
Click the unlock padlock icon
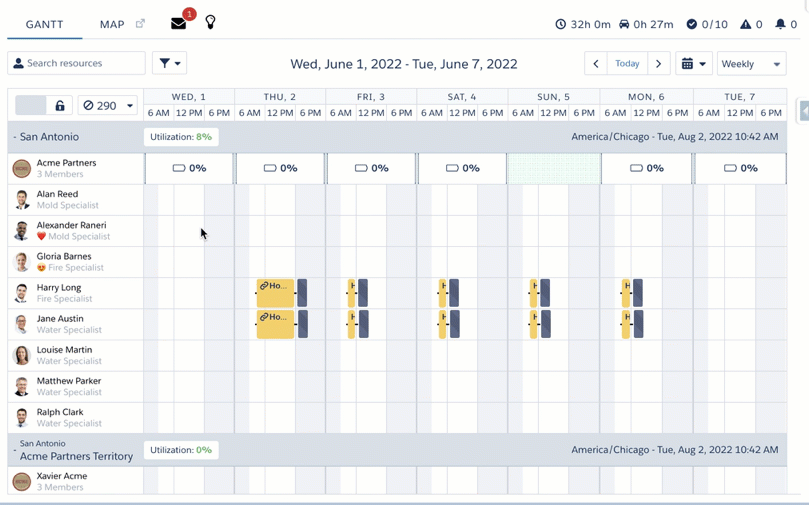(60, 106)
